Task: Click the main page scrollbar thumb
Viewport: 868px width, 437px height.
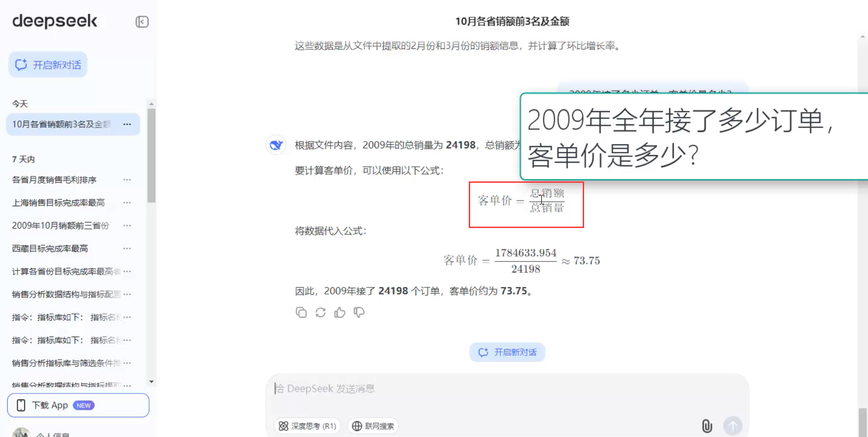Action: [x=863, y=423]
